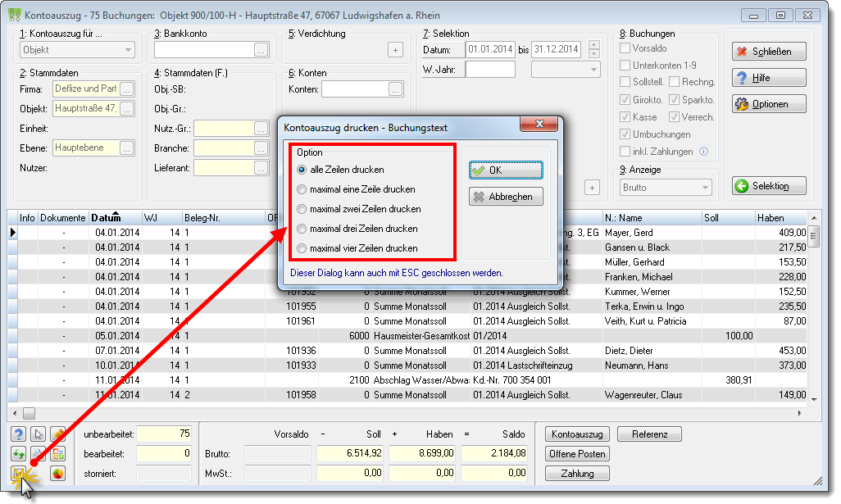Confirm the print dialog with OK
841x504 pixels.
click(x=506, y=170)
